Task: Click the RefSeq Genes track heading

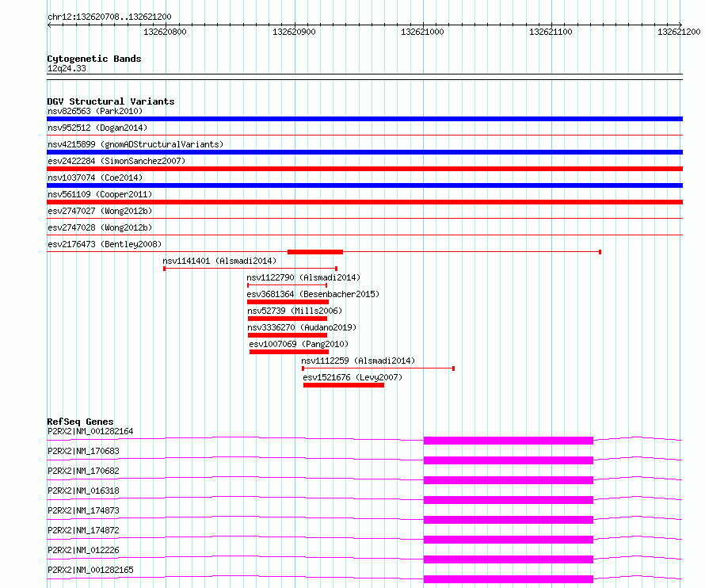Action: (x=81, y=422)
